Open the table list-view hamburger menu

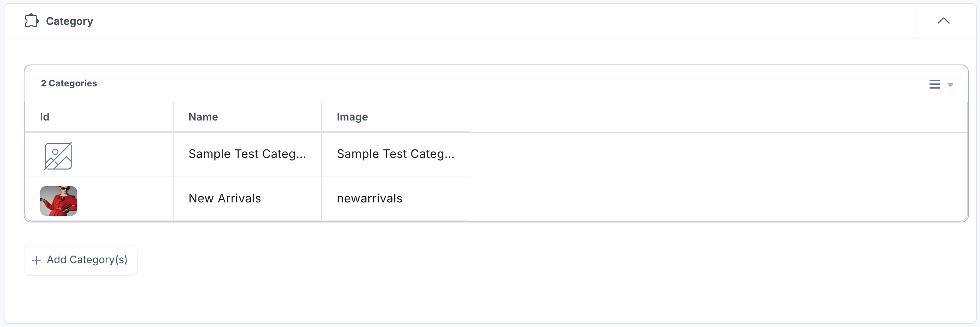[x=934, y=84]
